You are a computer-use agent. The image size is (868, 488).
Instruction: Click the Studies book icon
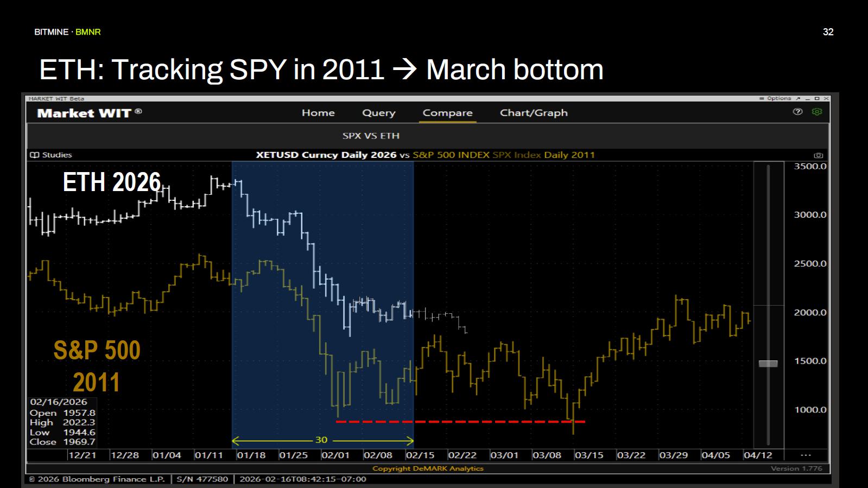(35, 155)
